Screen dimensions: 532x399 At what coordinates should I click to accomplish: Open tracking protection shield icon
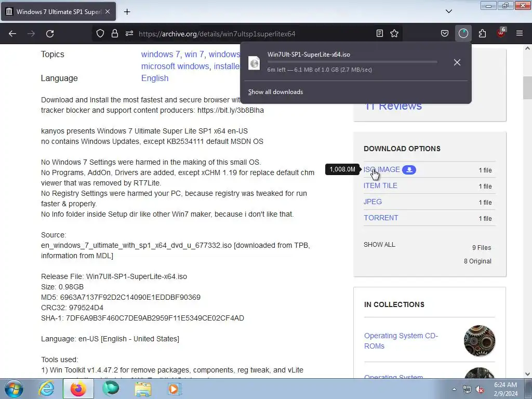[100, 33]
